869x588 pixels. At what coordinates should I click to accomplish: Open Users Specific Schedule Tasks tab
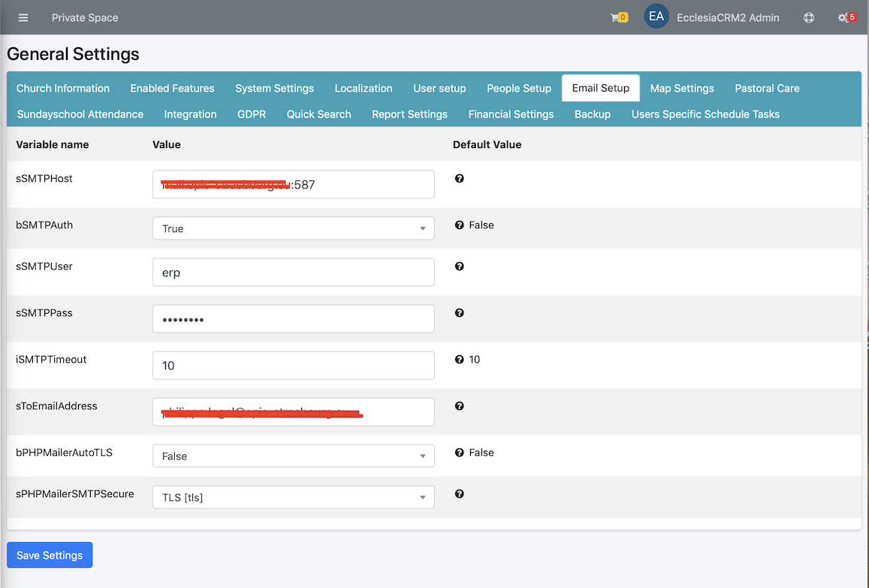[705, 114]
